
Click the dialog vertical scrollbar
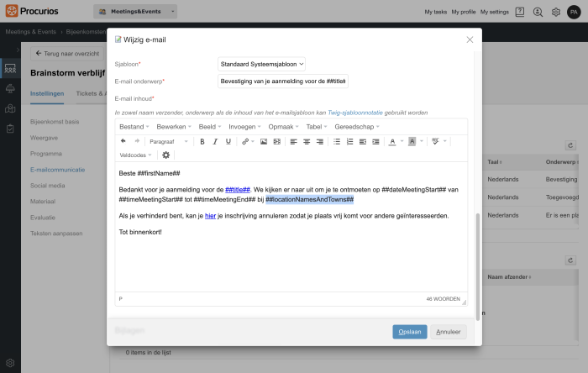(x=478, y=266)
